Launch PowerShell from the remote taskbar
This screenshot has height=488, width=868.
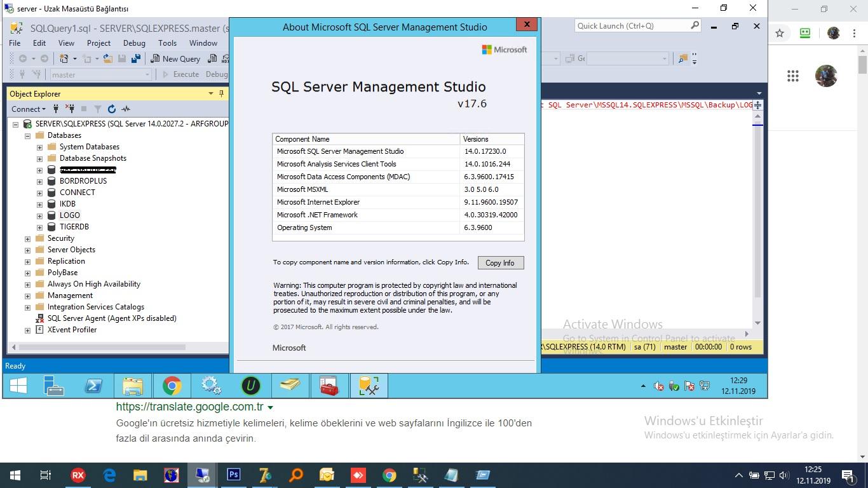pos(93,386)
